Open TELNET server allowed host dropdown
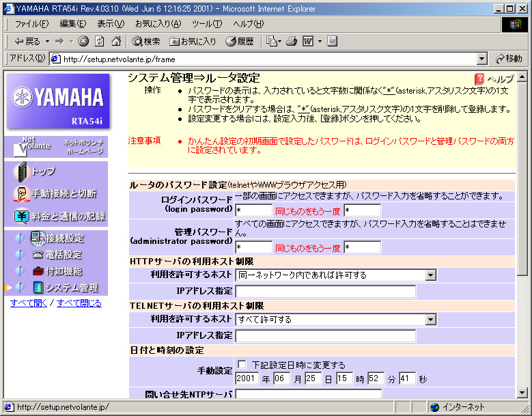 click(x=430, y=319)
